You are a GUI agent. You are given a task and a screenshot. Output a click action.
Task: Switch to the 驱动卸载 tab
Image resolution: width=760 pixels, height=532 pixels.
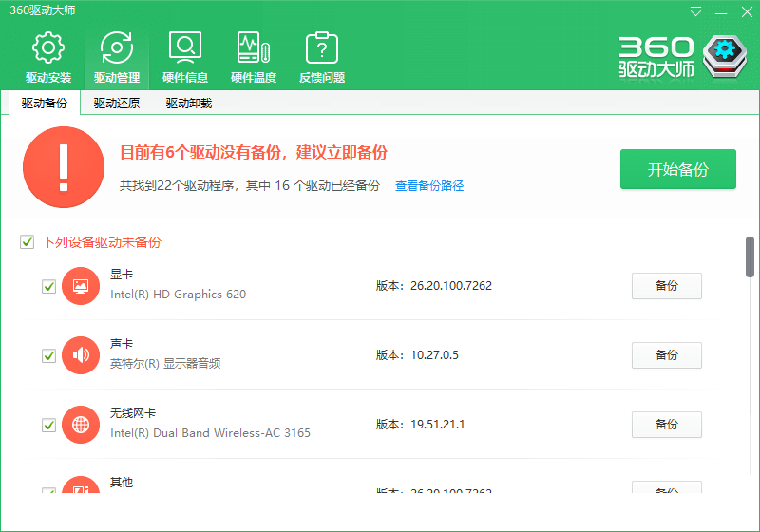(x=188, y=104)
